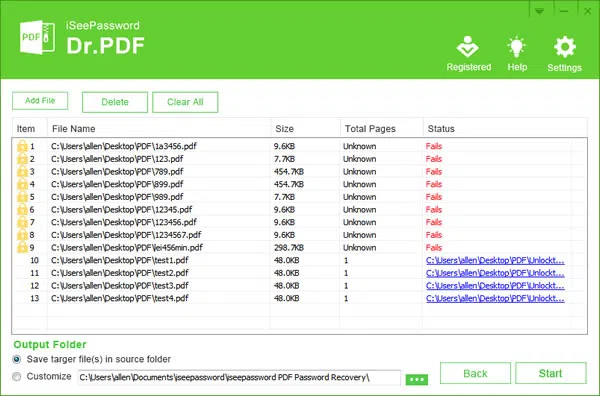Select the Customize output folder option
Viewport: 600px width, 396px height.
[16, 376]
